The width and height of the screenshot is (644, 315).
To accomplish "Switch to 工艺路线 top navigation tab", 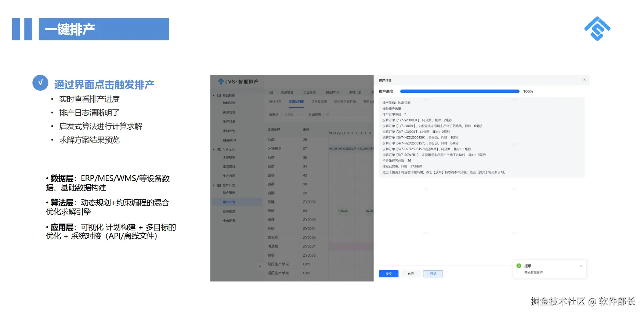I will click(x=310, y=93).
